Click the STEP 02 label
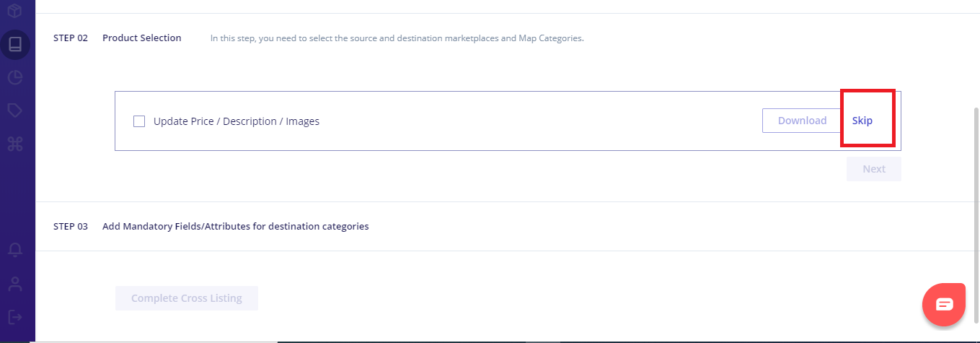 71,38
